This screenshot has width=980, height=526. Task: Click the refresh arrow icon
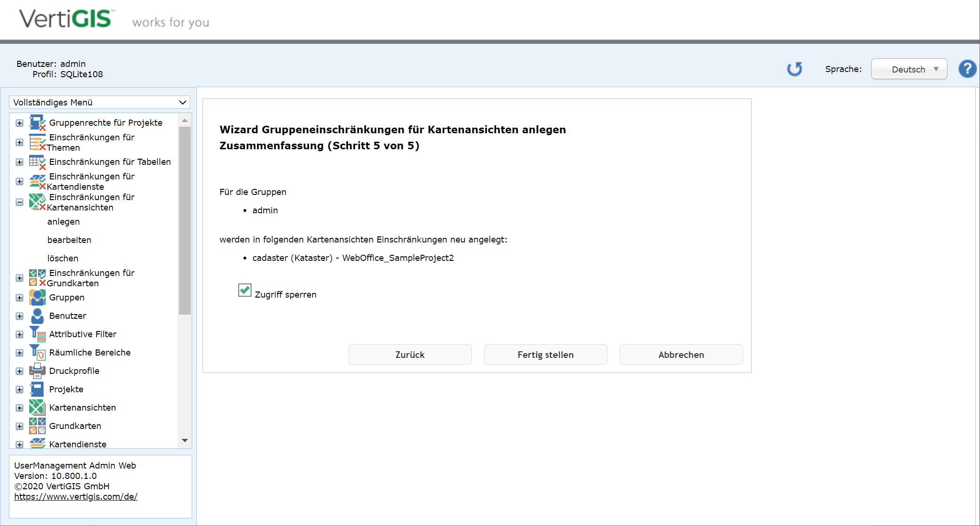tap(794, 69)
